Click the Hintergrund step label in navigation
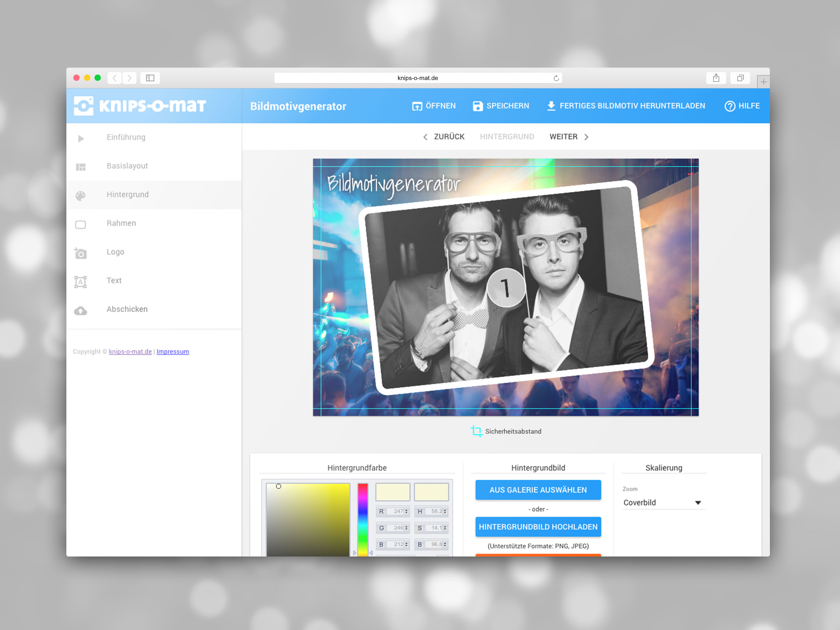Viewport: 840px width, 630px height. click(507, 137)
